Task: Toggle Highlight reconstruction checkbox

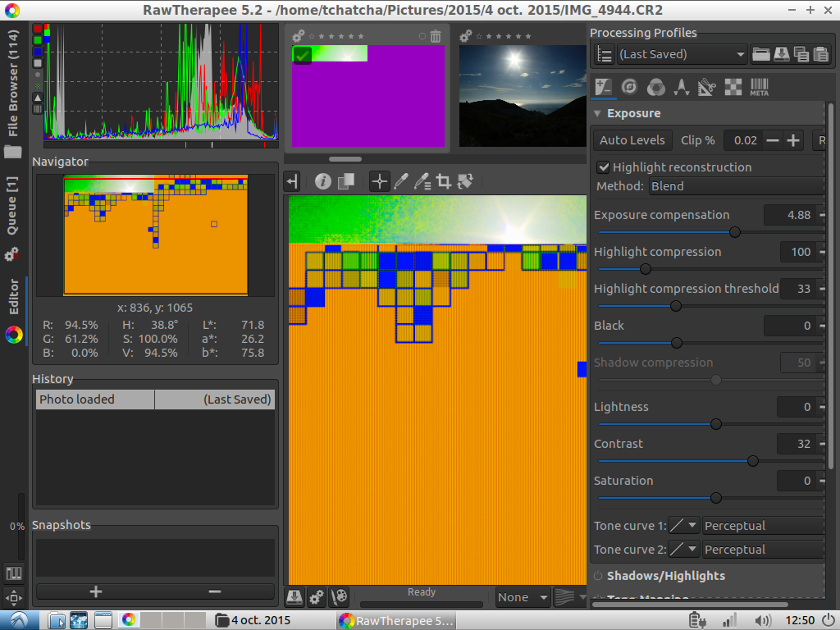Action: pos(603,167)
